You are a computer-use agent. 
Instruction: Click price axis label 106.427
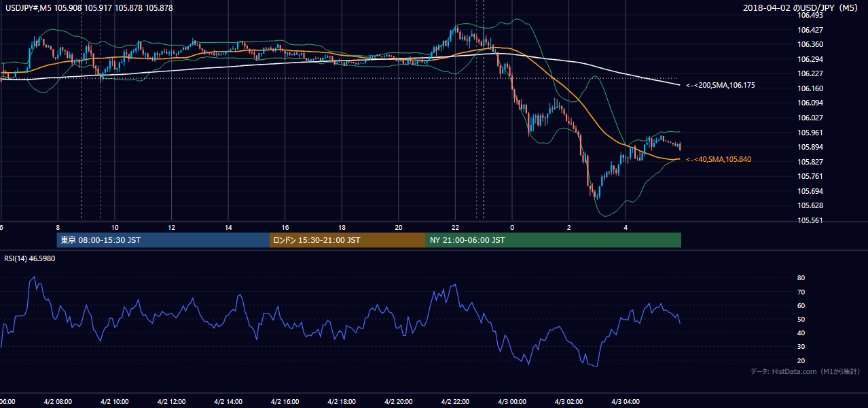pyautogui.click(x=809, y=30)
